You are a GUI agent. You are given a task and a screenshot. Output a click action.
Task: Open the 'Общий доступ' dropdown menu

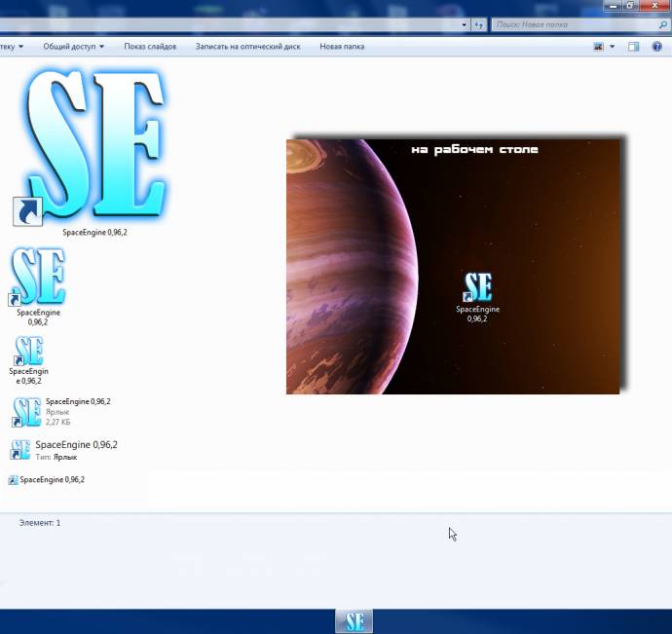pyautogui.click(x=73, y=47)
